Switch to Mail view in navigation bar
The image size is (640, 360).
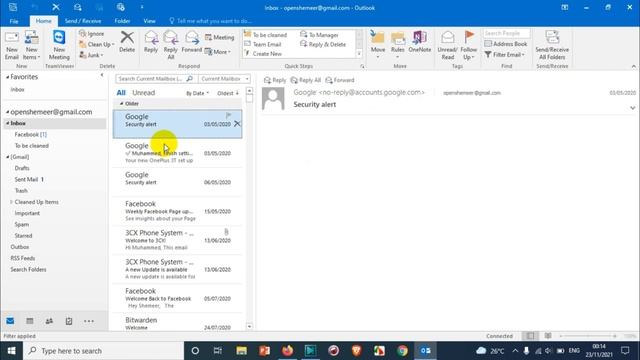(10, 321)
